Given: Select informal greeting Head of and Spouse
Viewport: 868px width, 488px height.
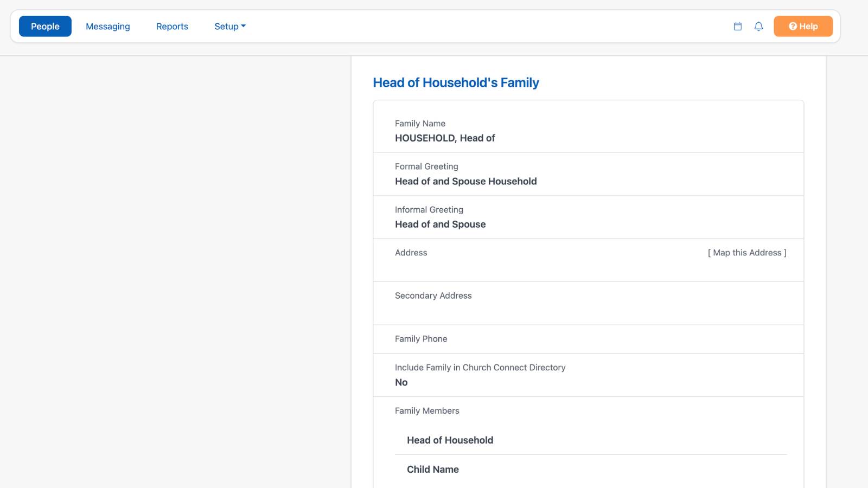Looking at the screenshot, I should (440, 224).
